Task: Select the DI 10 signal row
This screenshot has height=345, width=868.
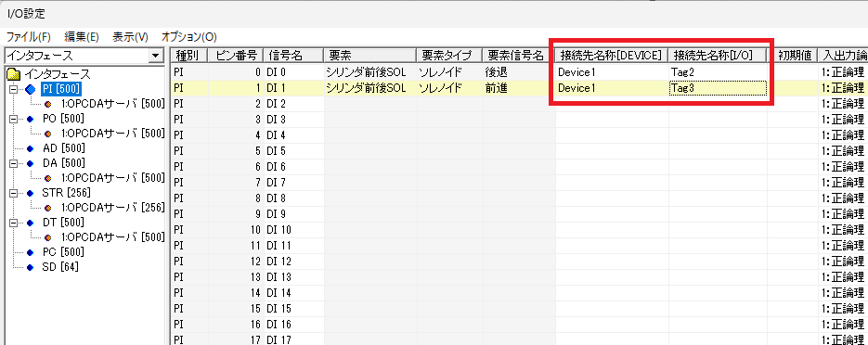Action: point(518,229)
